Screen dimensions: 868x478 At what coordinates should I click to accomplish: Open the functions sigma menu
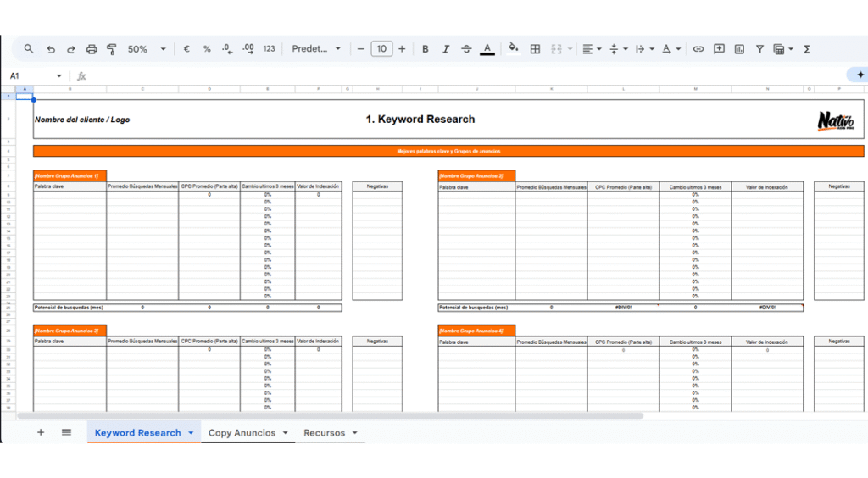coord(807,49)
